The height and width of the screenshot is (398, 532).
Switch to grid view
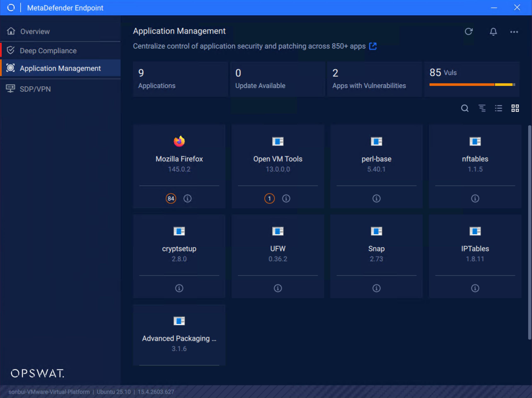point(515,108)
